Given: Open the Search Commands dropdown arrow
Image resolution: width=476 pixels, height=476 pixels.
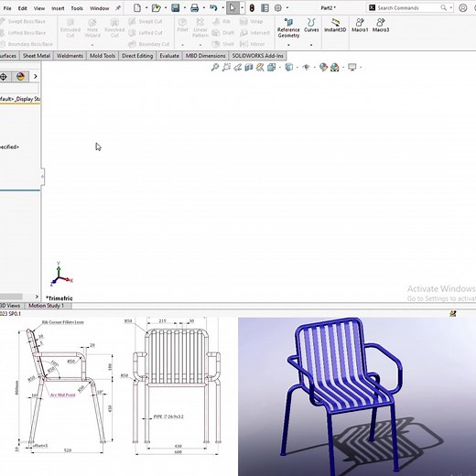Looking at the screenshot, I should [450, 8].
